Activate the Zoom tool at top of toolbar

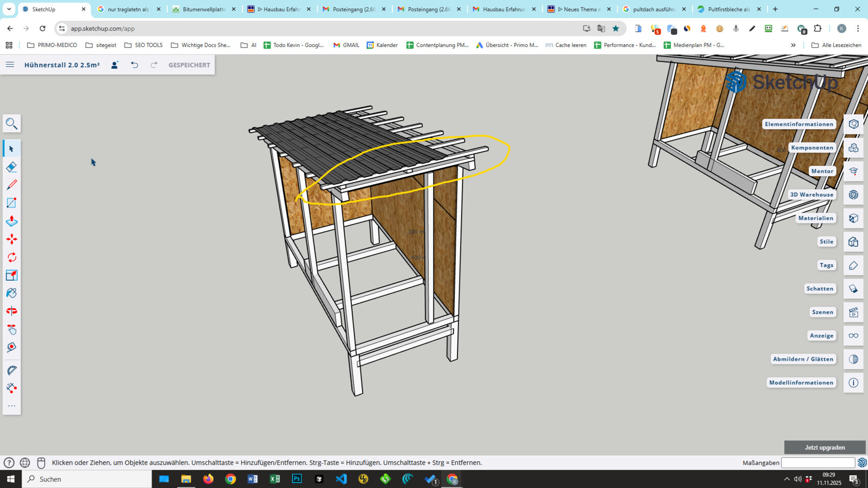pos(11,123)
